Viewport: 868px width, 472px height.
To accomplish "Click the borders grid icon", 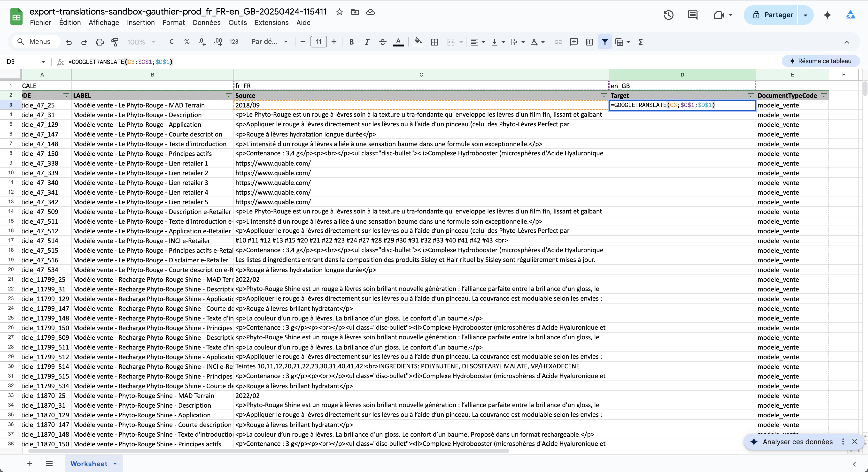I will (435, 42).
